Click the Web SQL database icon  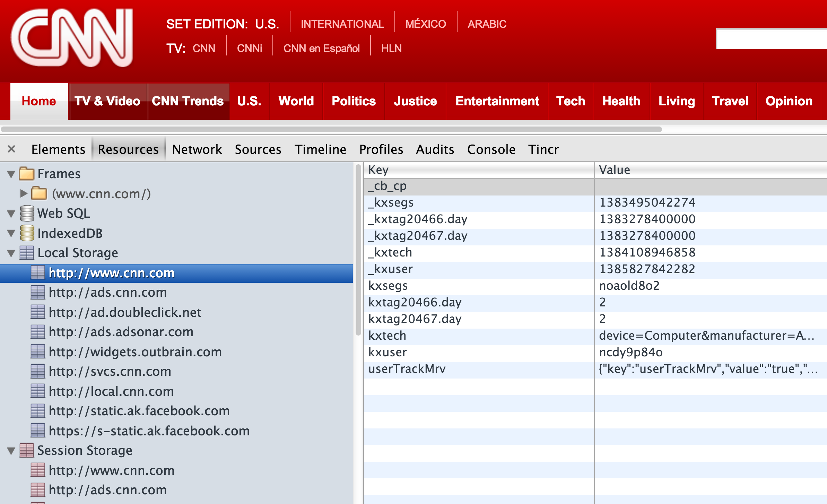pyautogui.click(x=27, y=214)
